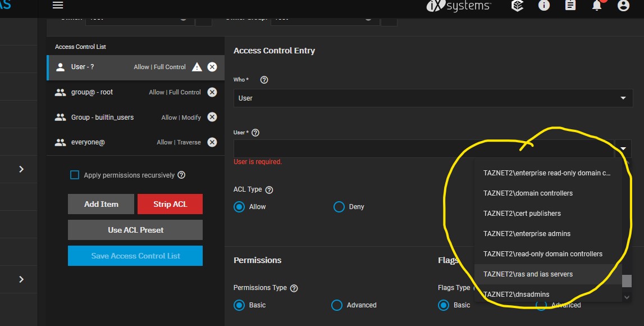Viewport: 644px width, 326px height.
Task: Open help tooltip for ACL Type
Action: tap(269, 190)
